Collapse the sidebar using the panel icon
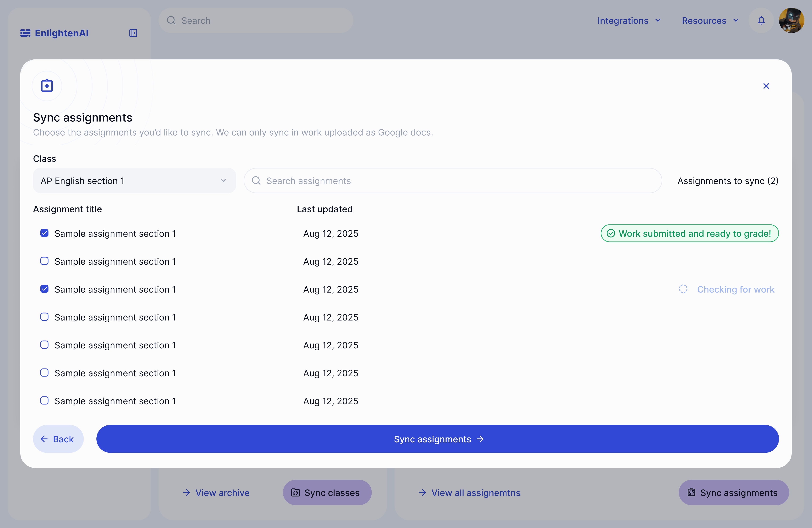The width and height of the screenshot is (812, 528). [133, 33]
